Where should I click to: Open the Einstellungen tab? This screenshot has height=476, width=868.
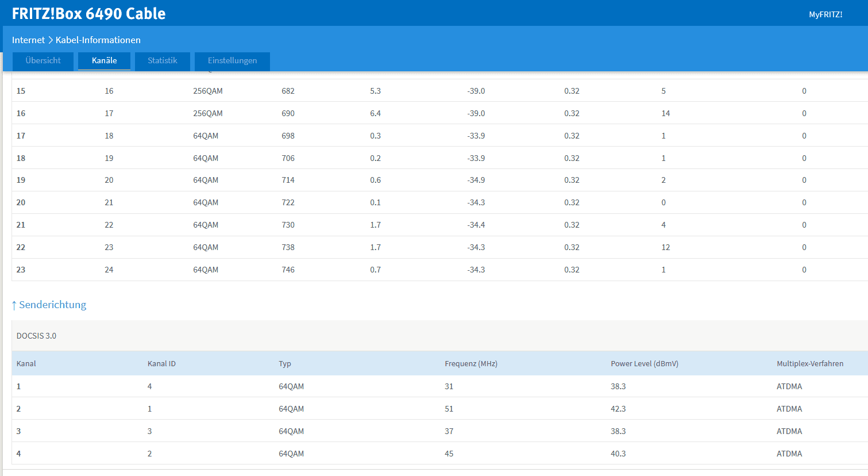[x=232, y=61]
